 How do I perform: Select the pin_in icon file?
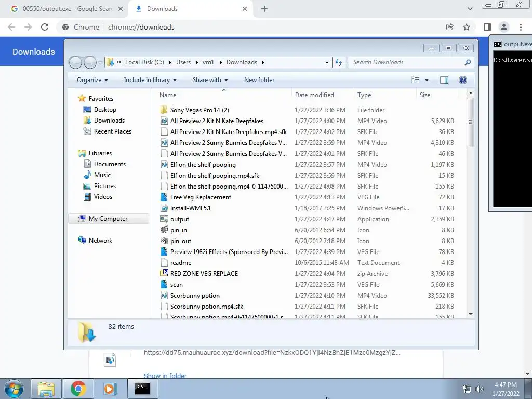click(164, 230)
